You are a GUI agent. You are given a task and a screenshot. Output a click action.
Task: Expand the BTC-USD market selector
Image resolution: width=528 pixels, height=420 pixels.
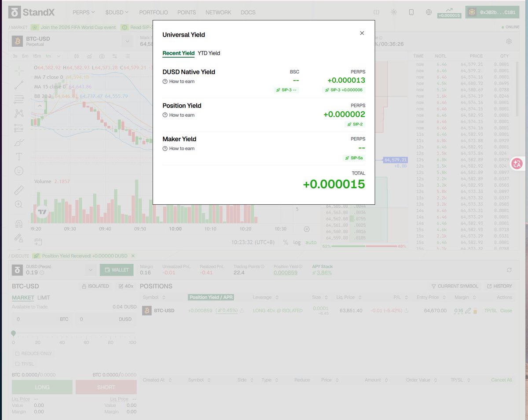[x=127, y=41]
